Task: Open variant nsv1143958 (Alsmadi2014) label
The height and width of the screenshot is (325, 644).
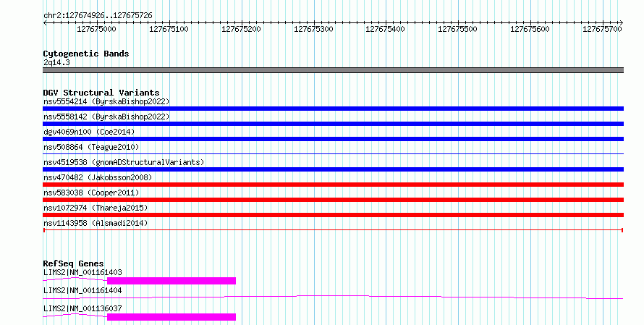Action: coord(96,223)
